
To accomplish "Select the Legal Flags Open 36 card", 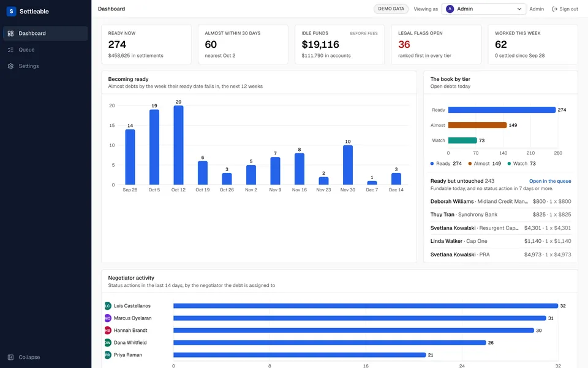I will [x=436, y=44].
